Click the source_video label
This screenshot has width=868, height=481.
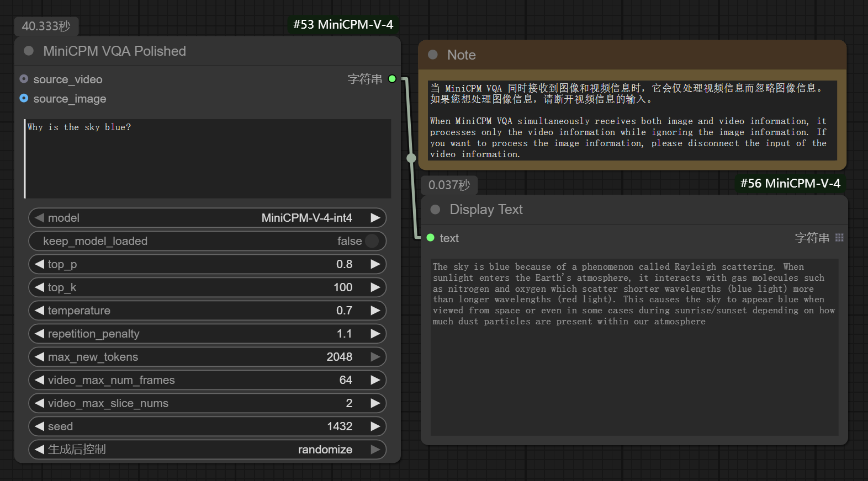68,79
